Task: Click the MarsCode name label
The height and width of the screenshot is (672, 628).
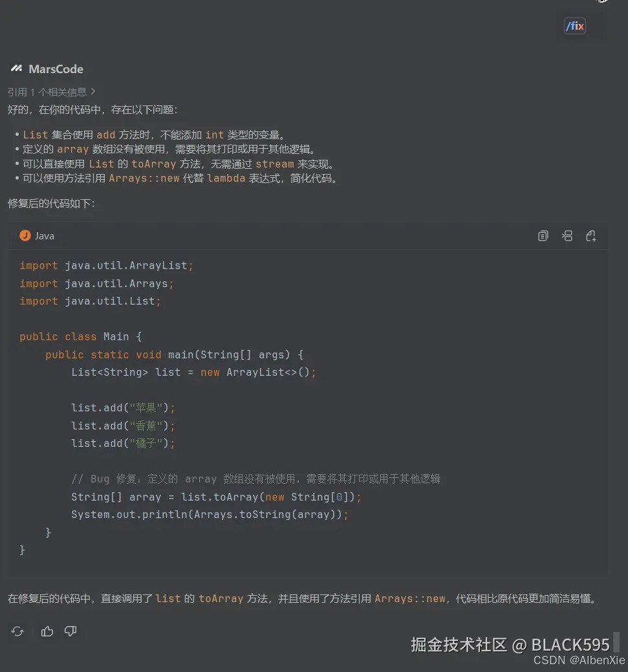Action: point(56,69)
